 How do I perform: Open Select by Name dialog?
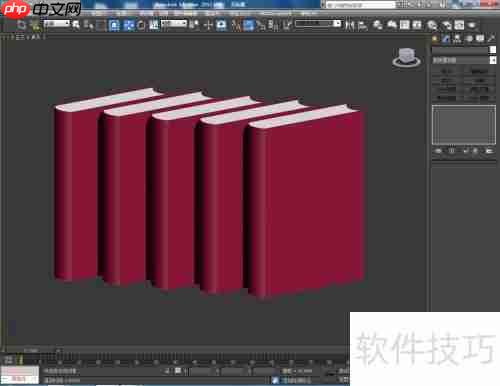click(89, 25)
